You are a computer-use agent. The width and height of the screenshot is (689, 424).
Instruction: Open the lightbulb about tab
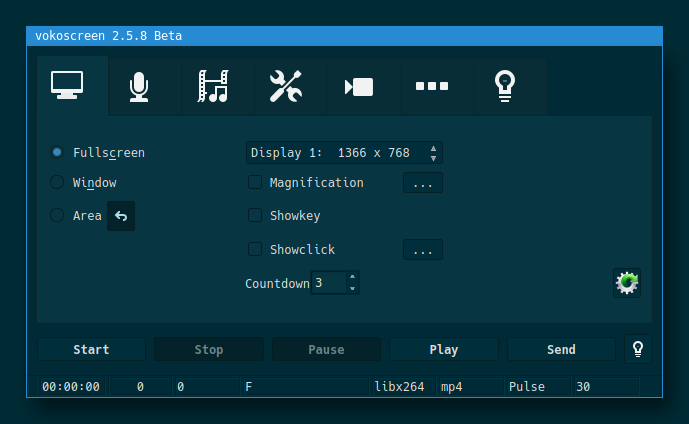coord(504,87)
